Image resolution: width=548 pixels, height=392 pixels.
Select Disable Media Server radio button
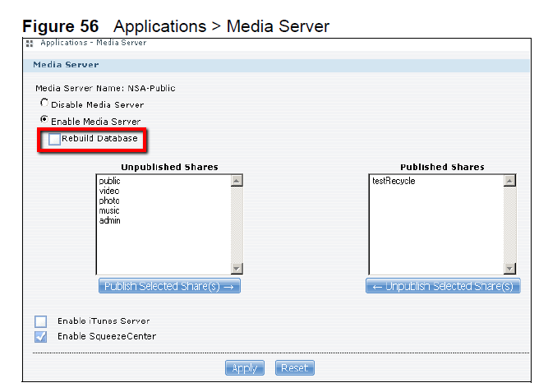pos(44,104)
